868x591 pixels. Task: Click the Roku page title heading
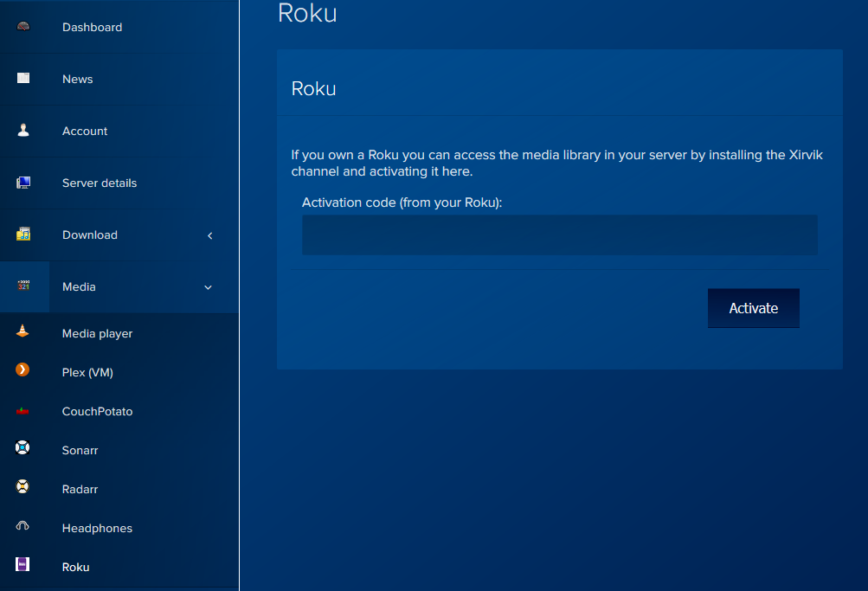pos(307,12)
